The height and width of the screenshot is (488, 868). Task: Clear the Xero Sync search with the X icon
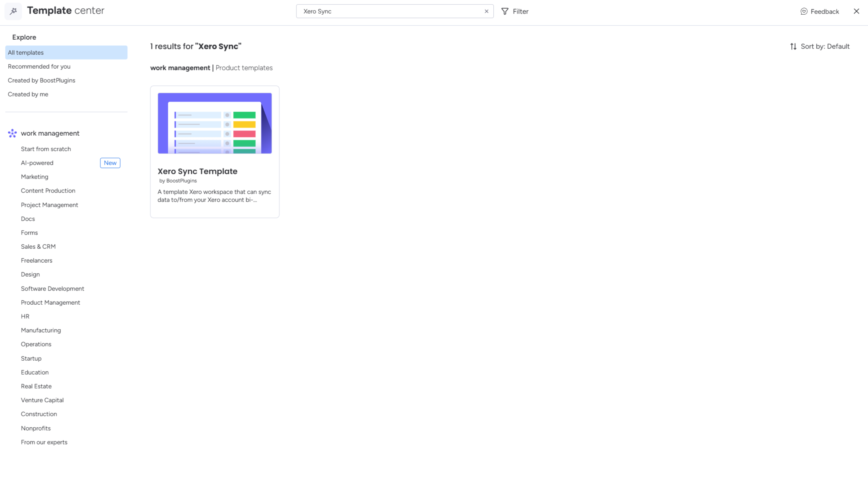[x=486, y=11]
